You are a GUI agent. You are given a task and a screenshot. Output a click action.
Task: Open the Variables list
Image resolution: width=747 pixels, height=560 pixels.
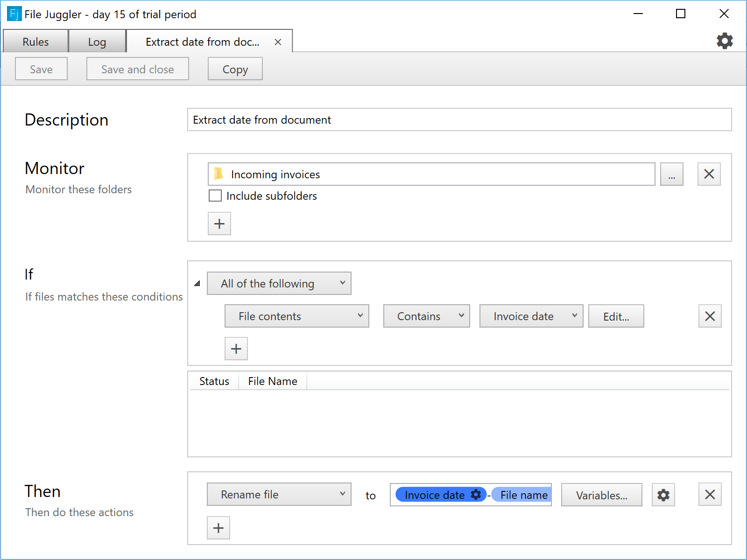(x=602, y=495)
